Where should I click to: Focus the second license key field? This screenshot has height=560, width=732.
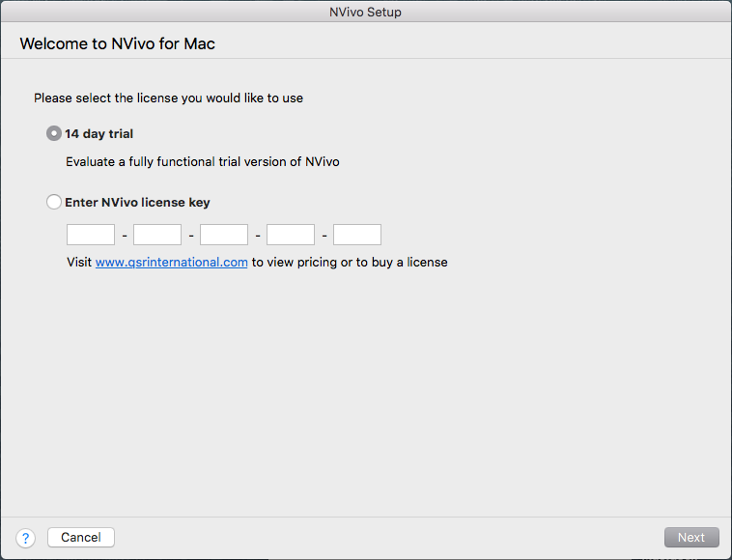(x=157, y=235)
